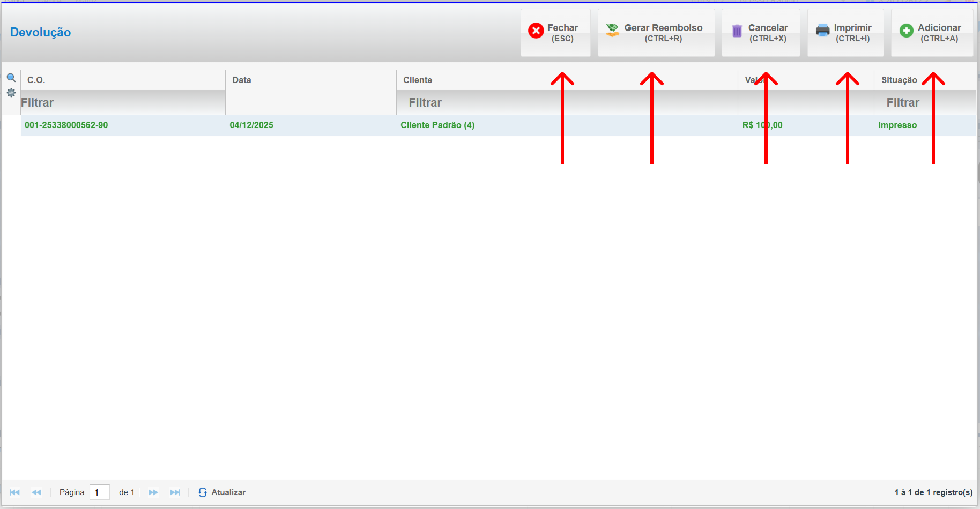Print using the Imprimir button
The image size is (980, 509).
(x=845, y=33)
